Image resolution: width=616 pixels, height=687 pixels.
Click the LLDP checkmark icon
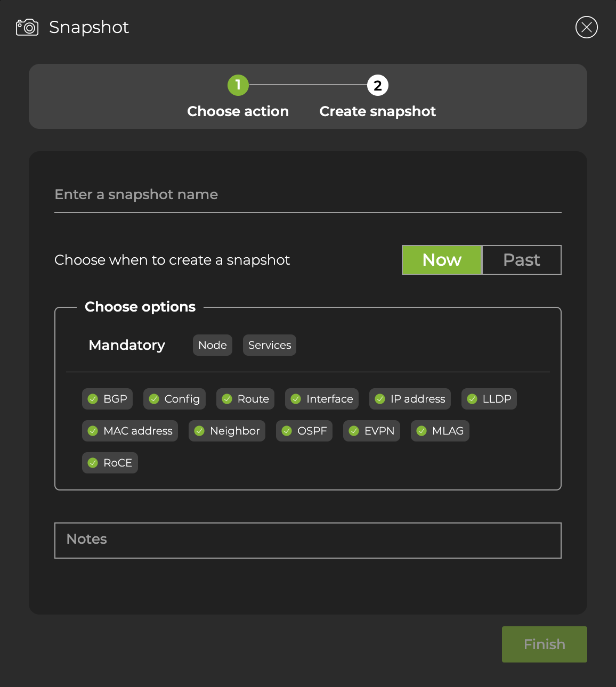472,398
